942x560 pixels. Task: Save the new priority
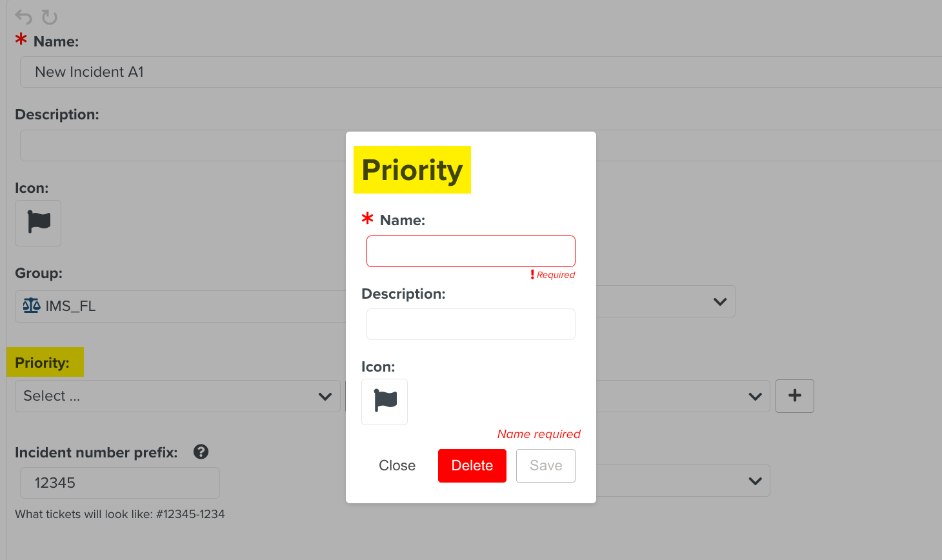pos(545,465)
